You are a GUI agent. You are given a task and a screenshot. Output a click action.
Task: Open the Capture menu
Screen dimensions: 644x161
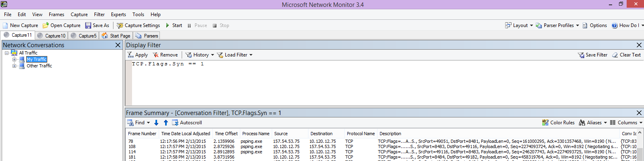click(79, 15)
